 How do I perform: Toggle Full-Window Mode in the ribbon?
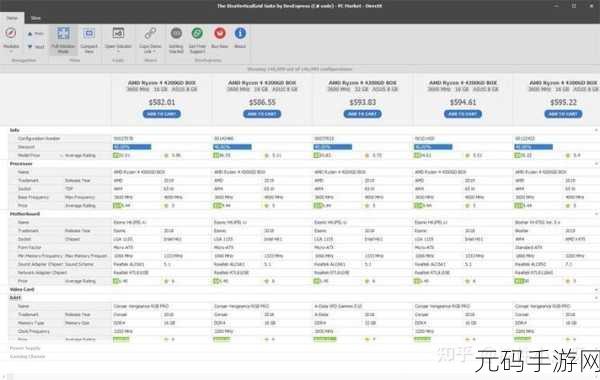[x=64, y=40]
